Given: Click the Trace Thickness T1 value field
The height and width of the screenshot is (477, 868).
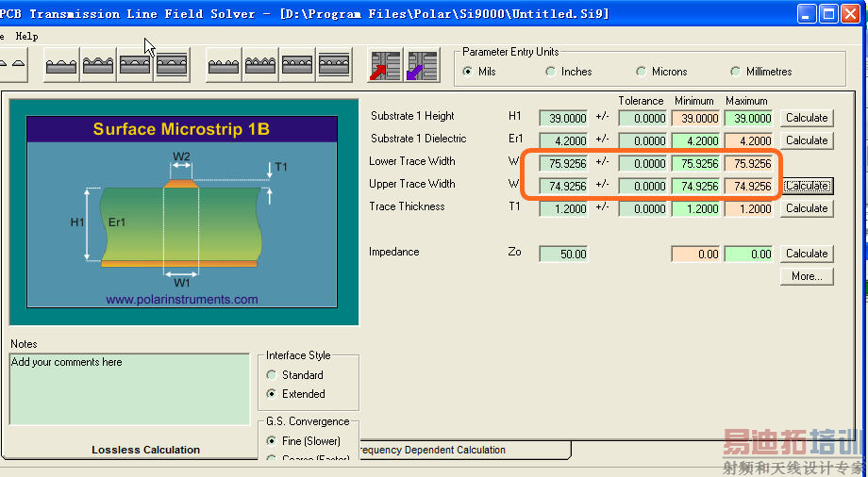Looking at the screenshot, I should pos(563,209).
